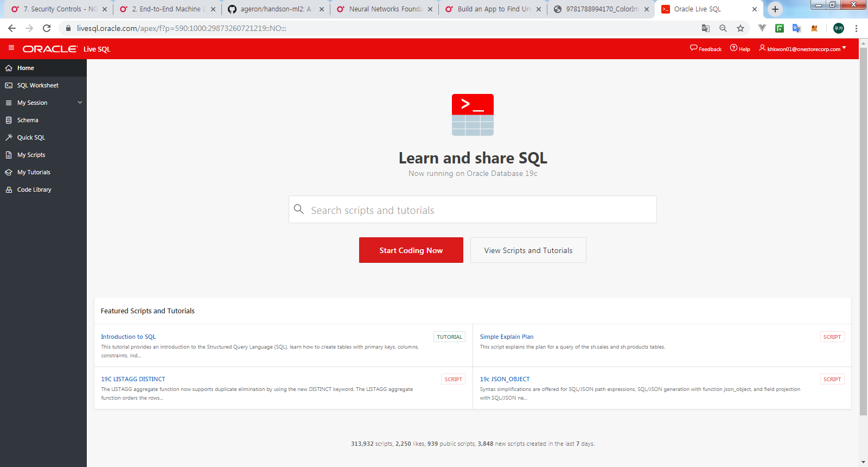Click the My Scripts document icon

[9, 155]
